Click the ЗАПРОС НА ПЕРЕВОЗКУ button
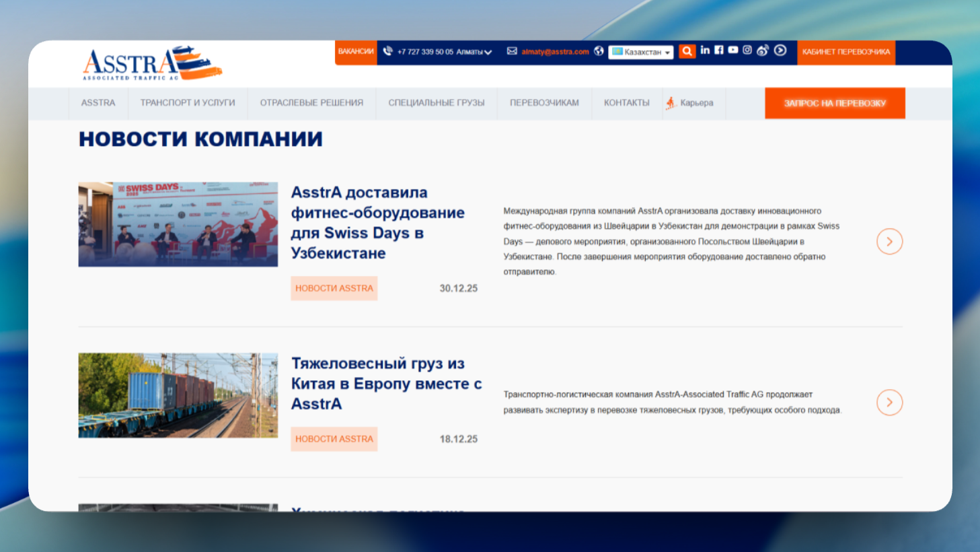This screenshot has height=552, width=980. click(835, 103)
